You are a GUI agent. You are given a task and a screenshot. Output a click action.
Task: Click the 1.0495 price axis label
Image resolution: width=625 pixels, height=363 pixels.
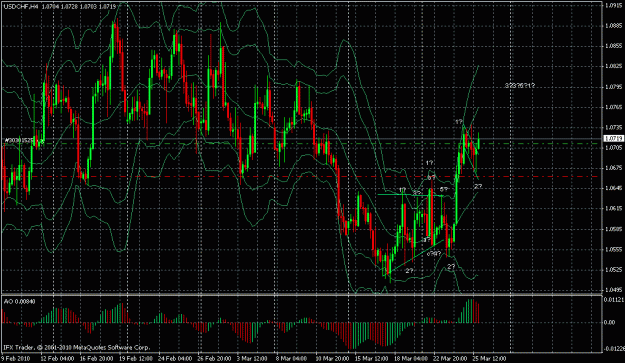[613, 290]
